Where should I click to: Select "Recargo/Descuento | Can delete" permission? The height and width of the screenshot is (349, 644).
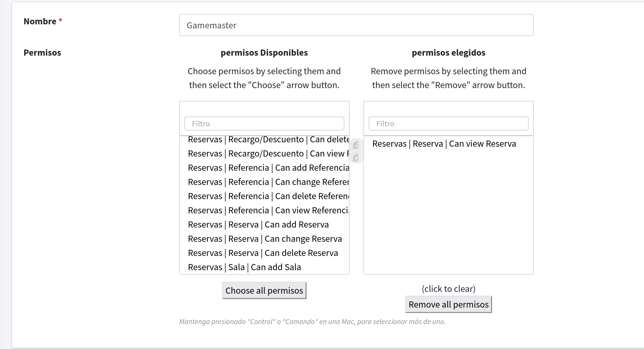[268, 140]
